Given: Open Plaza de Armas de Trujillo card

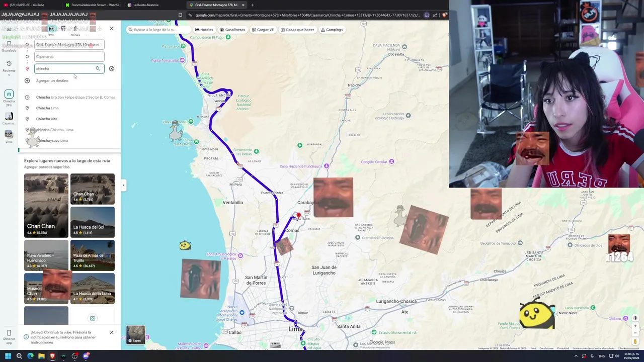Looking at the screenshot, I should (92, 255).
